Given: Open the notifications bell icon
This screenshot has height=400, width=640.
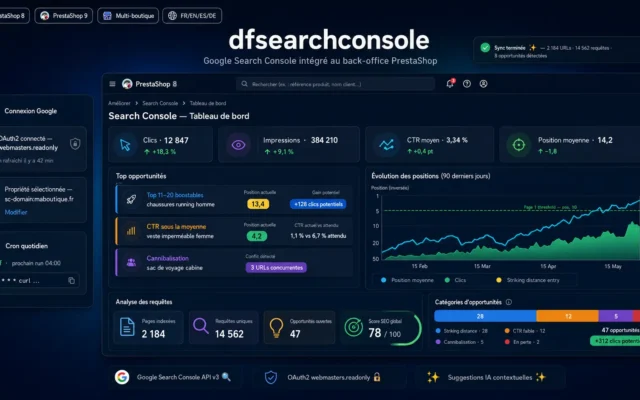Looking at the screenshot, I should [450, 83].
